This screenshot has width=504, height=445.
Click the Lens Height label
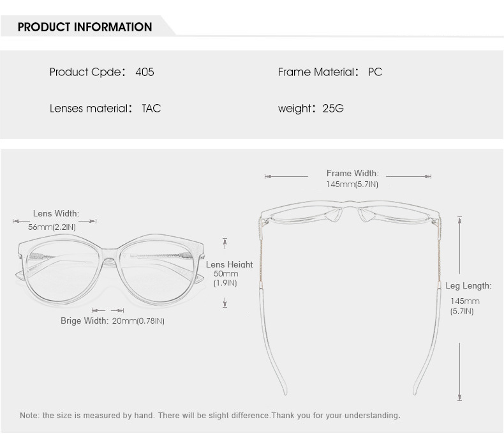click(229, 264)
